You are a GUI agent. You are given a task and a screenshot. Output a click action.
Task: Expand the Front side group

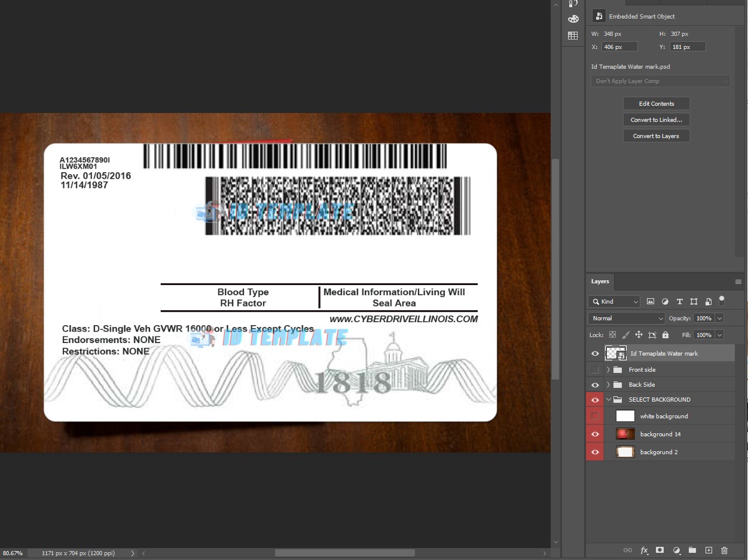pos(608,370)
